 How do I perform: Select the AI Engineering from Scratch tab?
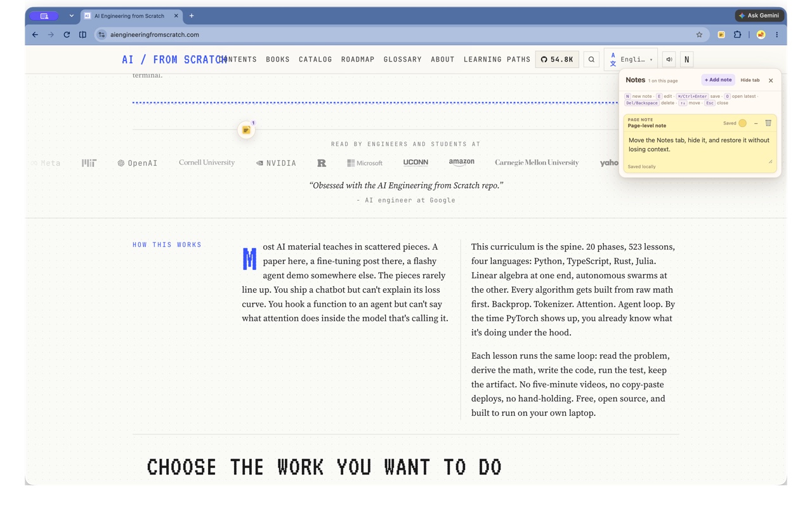point(131,16)
